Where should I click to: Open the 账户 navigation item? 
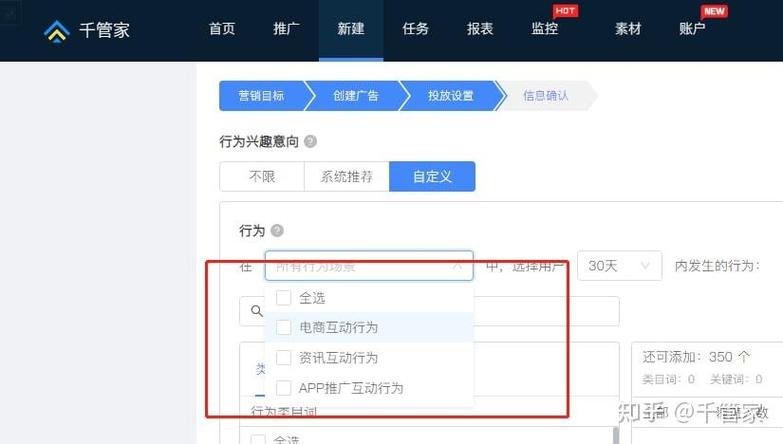[x=692, y=28]
